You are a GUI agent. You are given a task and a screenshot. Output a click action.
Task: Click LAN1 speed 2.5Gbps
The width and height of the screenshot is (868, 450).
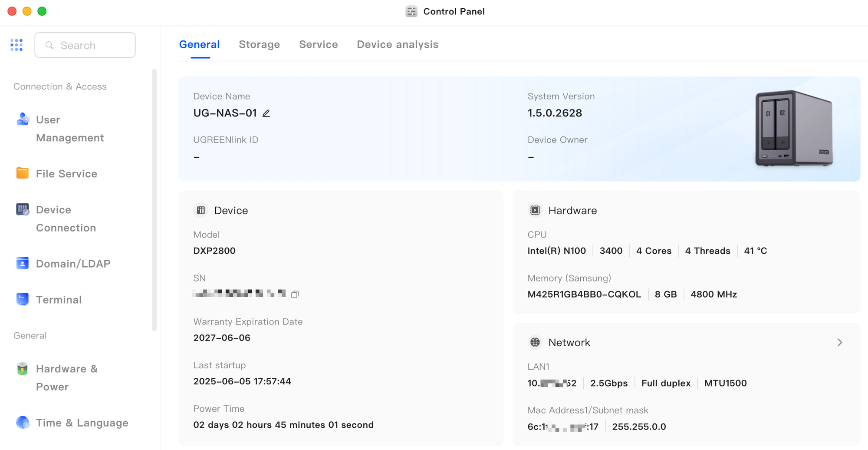click(609, 383)
